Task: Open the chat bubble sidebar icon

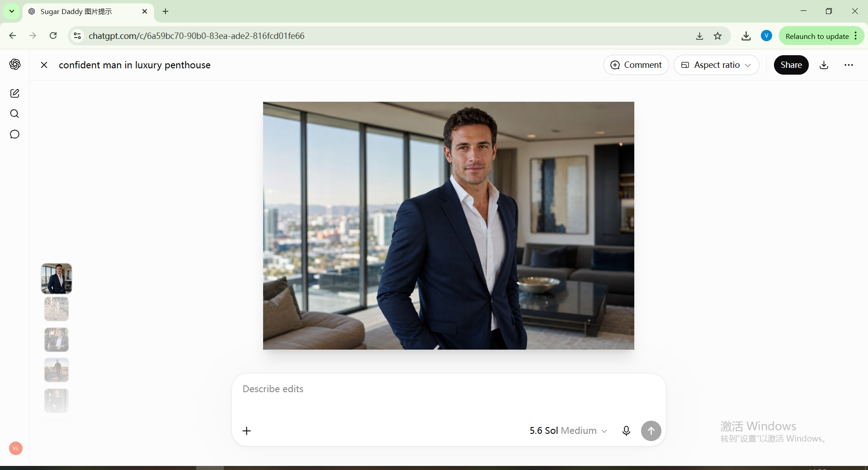Action: [x=15, y=134]
